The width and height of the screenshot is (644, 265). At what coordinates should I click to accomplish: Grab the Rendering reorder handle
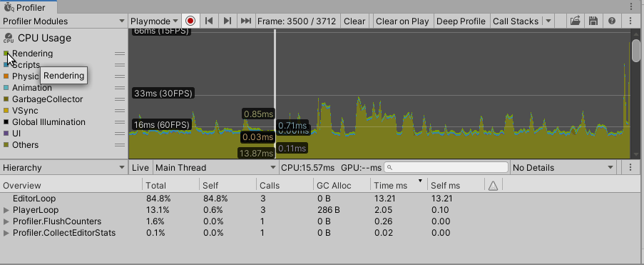click(120, 54)
